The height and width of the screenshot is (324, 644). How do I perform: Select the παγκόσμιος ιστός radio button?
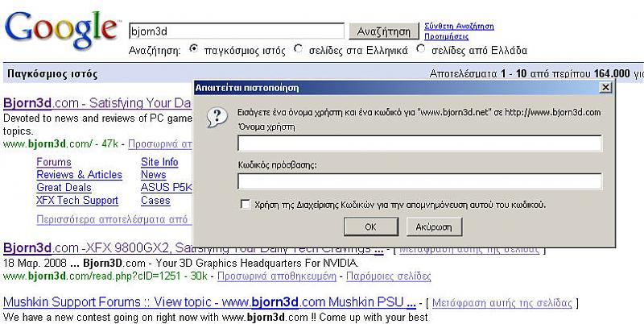[193, 49]
